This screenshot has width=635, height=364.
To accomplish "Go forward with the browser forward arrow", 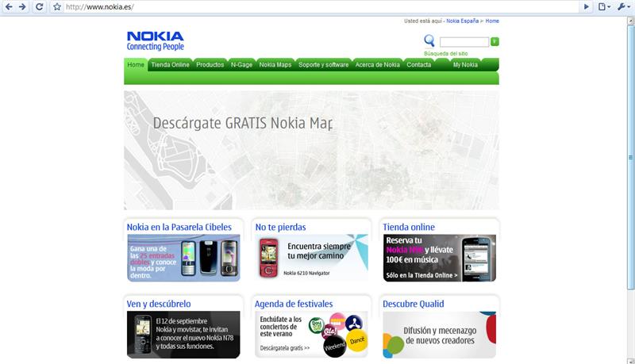I will tap(22, 6).
